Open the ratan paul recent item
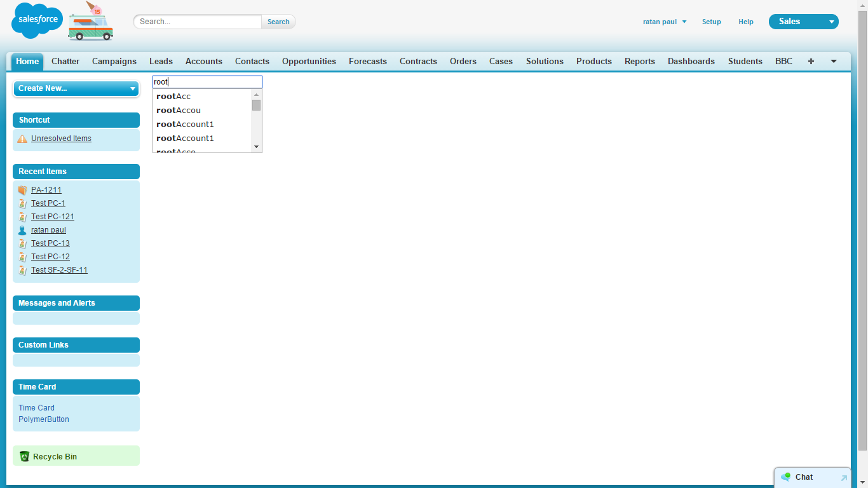Screen dimensions: 868x488 coord(48,230)
